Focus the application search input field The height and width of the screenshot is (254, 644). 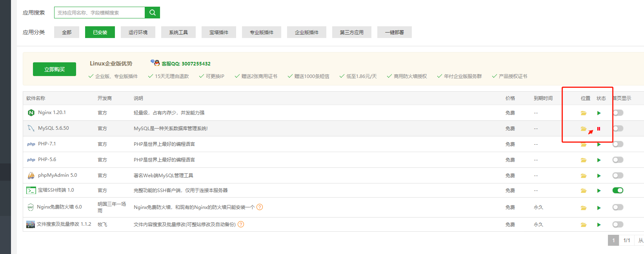[100, 13]
